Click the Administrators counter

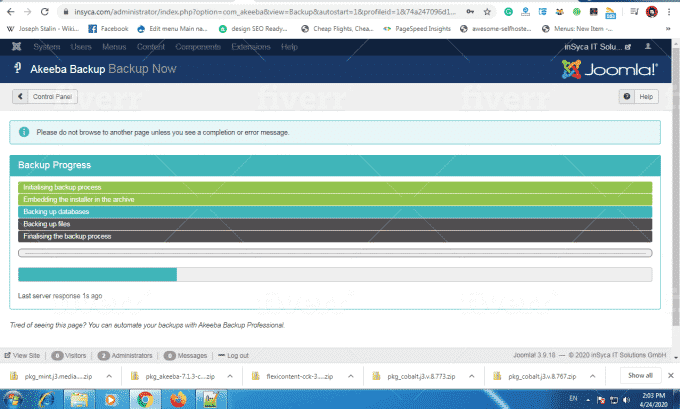[x=125, y=355]
